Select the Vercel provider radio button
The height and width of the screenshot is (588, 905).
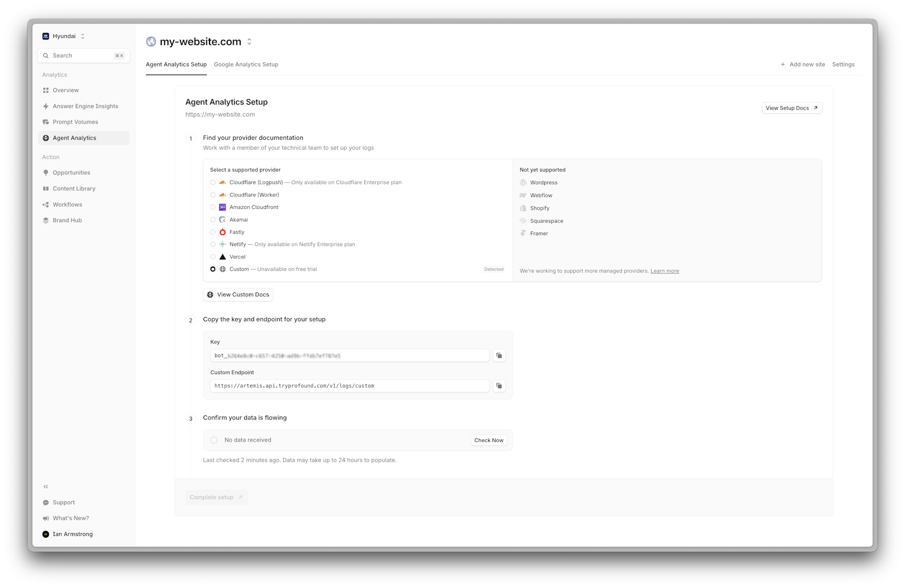tap(213, 257)
